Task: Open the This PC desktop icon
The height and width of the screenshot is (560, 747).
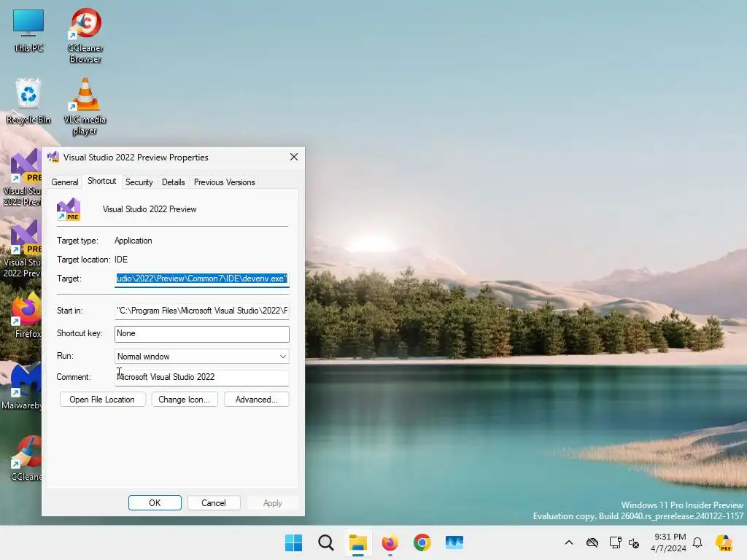Action: point(28,31)
